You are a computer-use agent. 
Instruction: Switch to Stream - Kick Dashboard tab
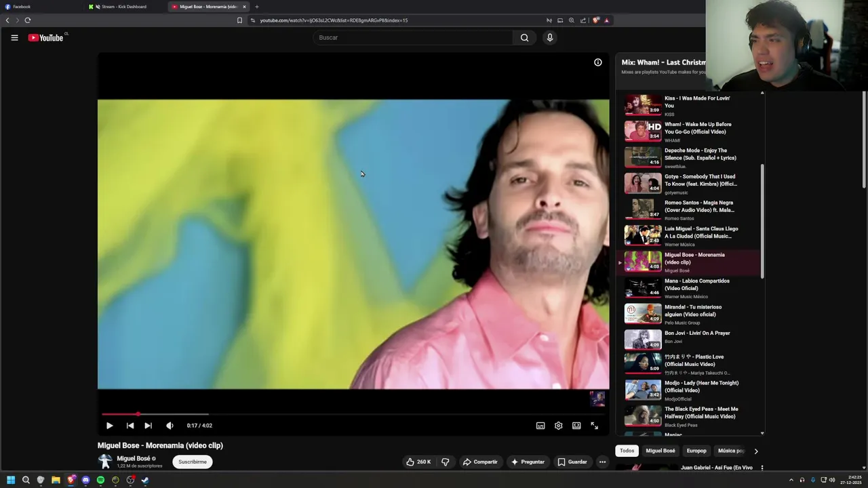click(x=125, y=7)
